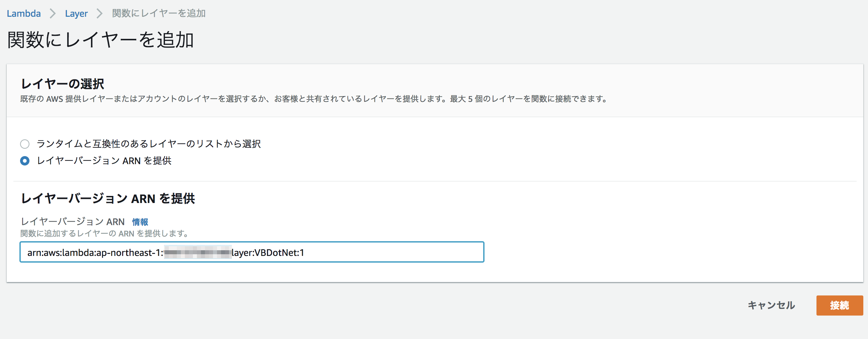This screenshot has width=868, height=339.
Task: Click the 'レイヤーの選択' panel heading
Action: click(62, 84)
